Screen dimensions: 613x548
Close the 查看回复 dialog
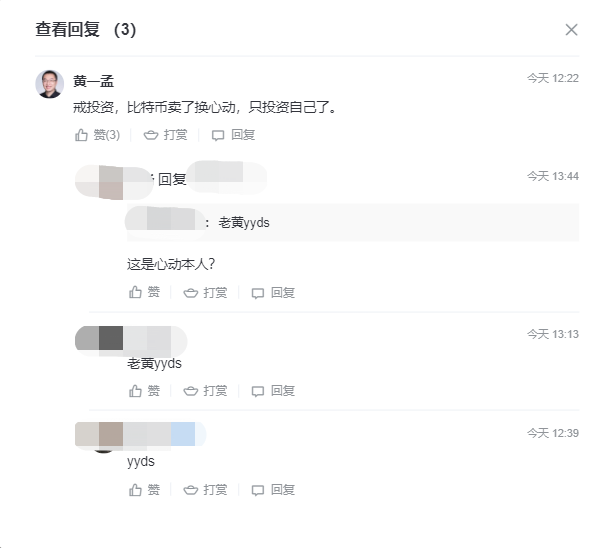(571, 30)
